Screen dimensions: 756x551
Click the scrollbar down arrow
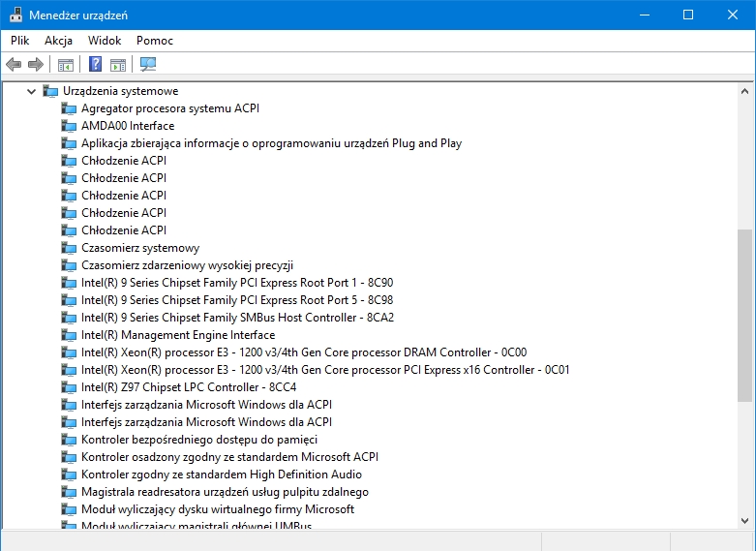[x=744, y=521]
